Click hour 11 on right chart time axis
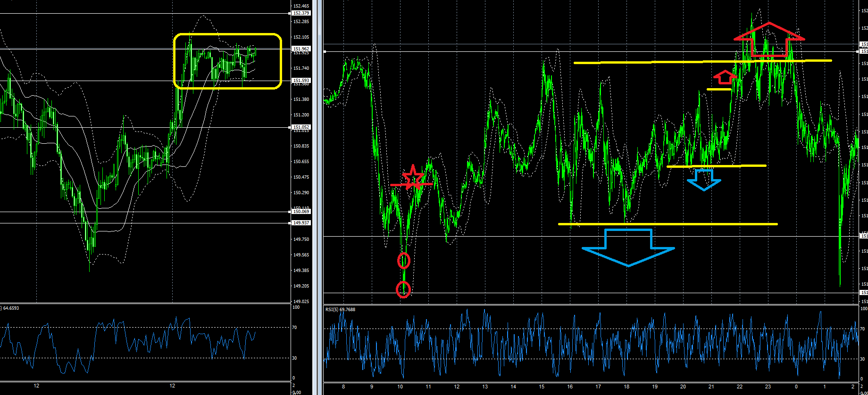Image resolution: width=868 pixels, height=395 pixels. pyautogui.click(x=428, y=387)
